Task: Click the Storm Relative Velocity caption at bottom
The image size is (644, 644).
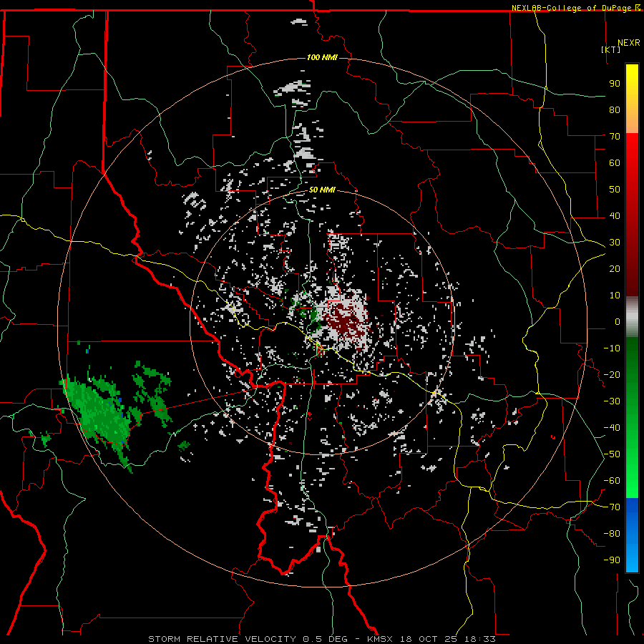Action: point(321,639)
